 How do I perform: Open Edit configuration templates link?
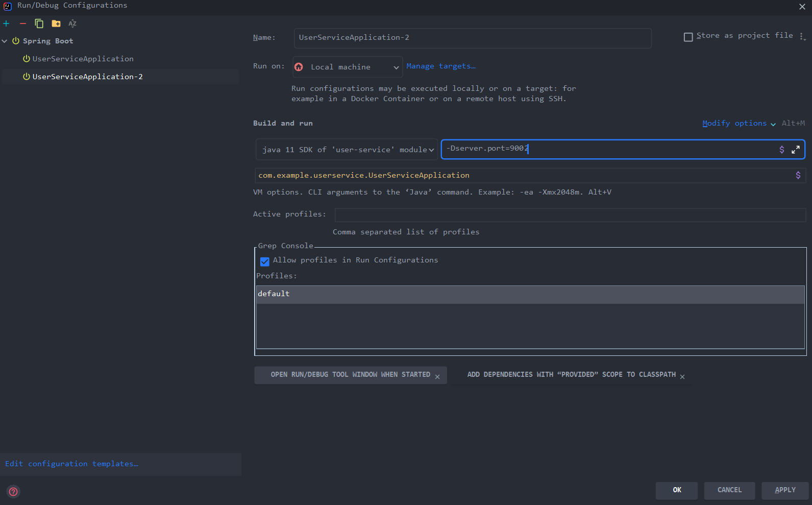71,464
